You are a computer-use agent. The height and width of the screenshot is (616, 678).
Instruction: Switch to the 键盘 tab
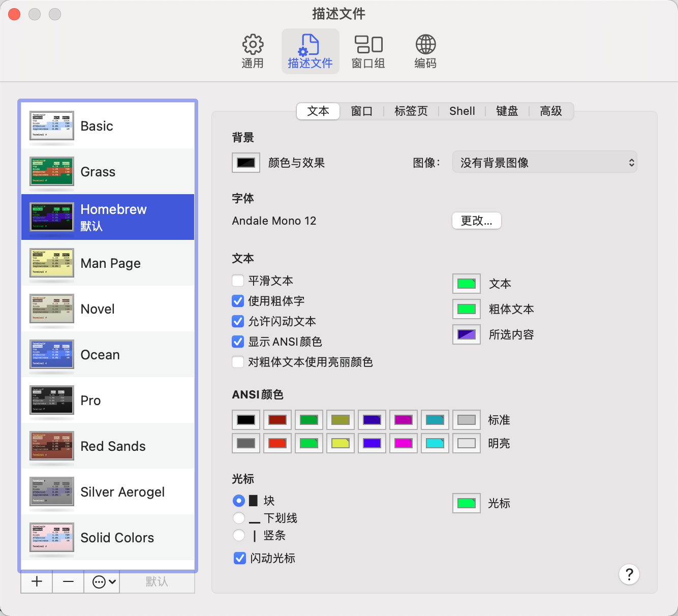click(507, 111)
